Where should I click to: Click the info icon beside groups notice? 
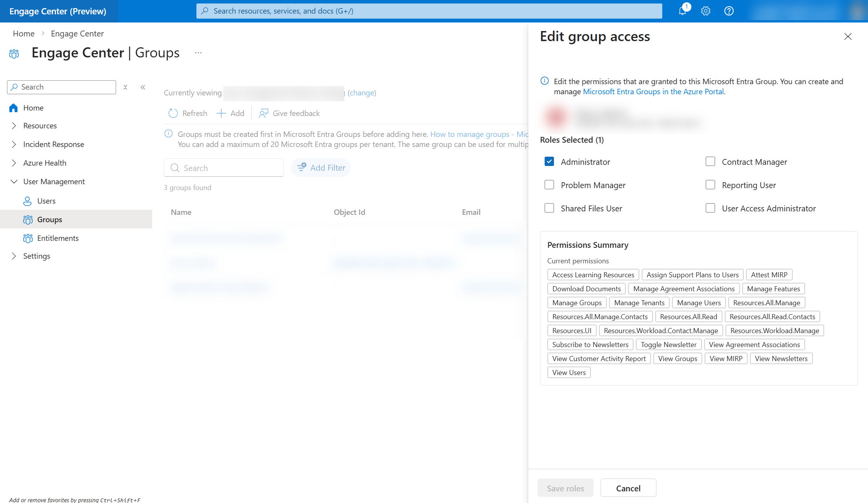click(x=168, y=134)
